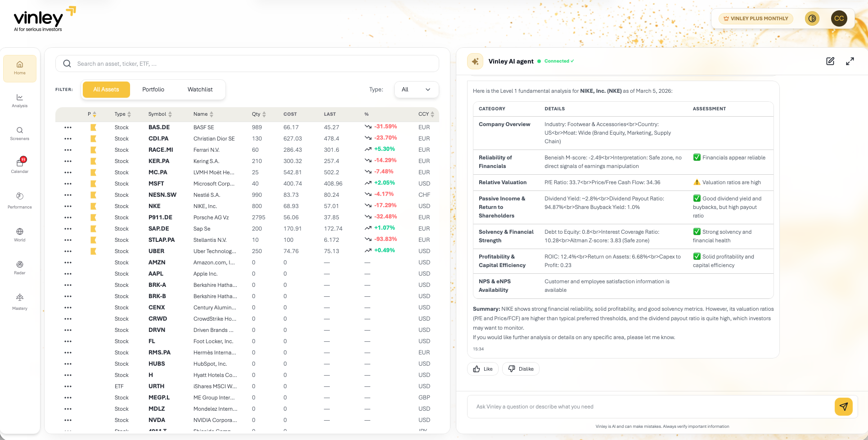Open the three-dot menu for AAPL

68,274
